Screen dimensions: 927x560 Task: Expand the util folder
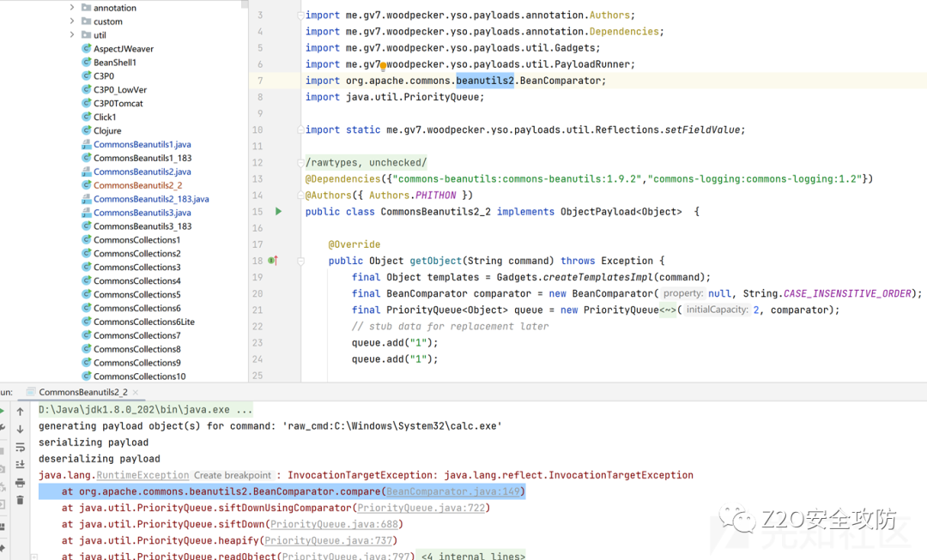click(72, 35)
